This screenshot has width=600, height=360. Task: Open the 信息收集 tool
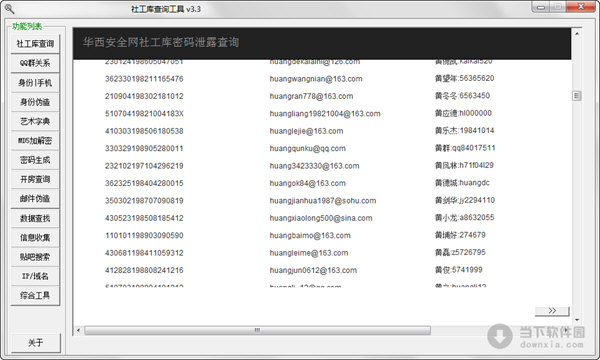(x=35, y=238)
